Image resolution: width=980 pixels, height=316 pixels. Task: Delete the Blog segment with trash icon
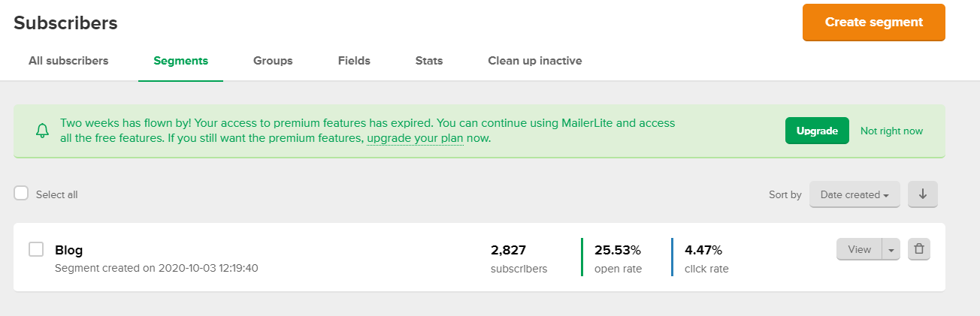click(918, 250)
